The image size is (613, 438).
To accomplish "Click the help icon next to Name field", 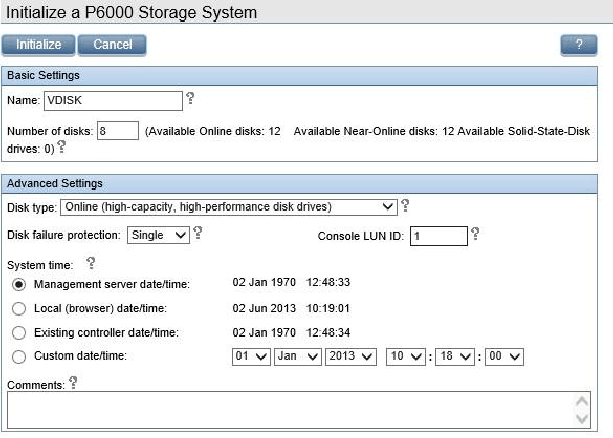I will [190, 98].
